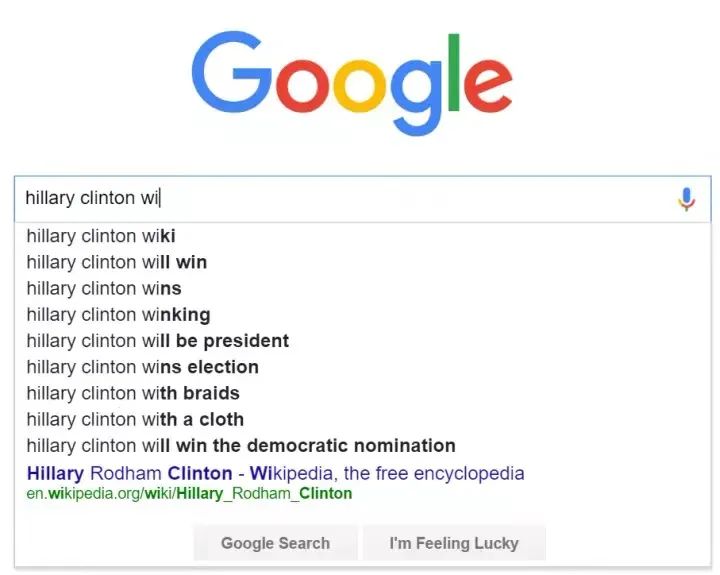Select the 'hillary clinton with braids' suggestion
The height and width of the screenshot is (575, 720).
(133, 393)
